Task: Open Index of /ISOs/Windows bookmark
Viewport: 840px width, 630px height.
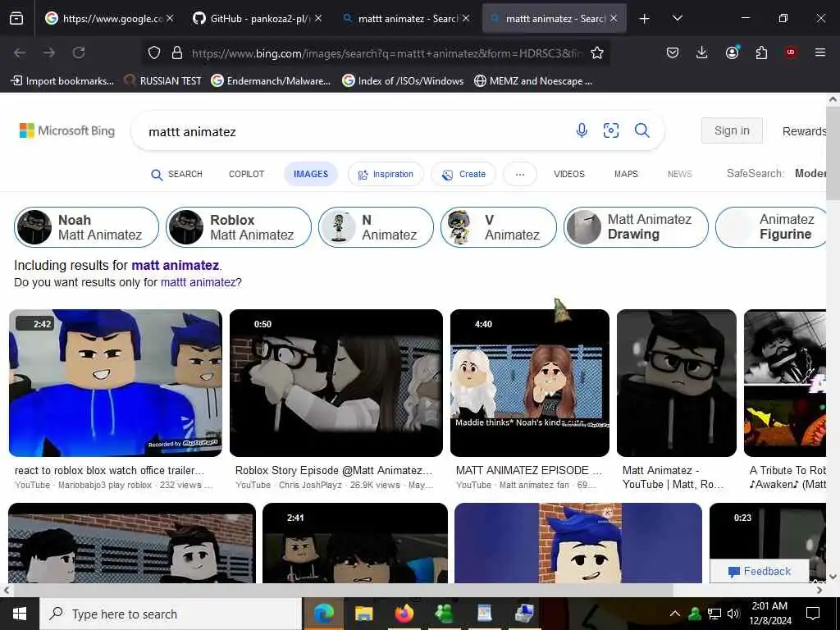Action: pos(403,81)
